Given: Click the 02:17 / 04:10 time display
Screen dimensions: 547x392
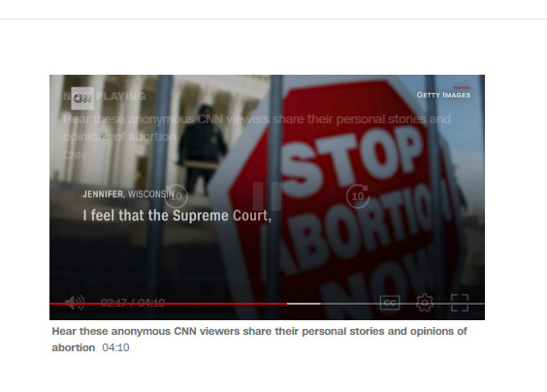Looking at the screenshot, I should [x=133, y=303].
